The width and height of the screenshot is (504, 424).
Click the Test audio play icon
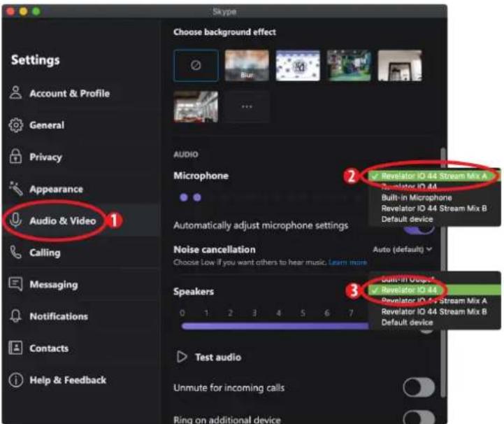pos(182,357)
